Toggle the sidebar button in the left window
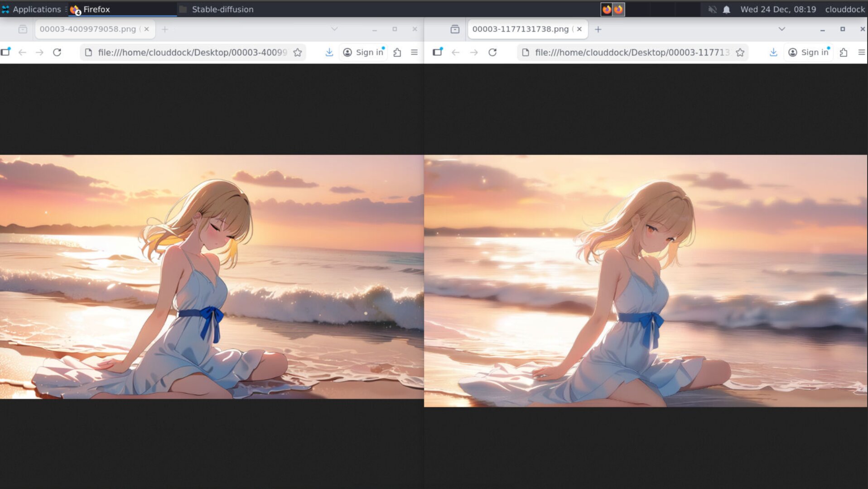 (x=5, y=52)
